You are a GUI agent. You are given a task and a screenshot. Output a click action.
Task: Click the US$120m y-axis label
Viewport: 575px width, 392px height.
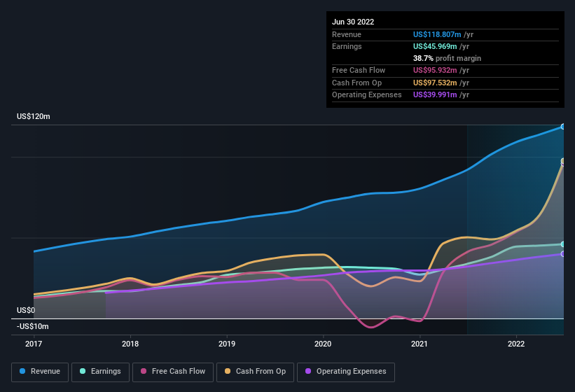(34, 116)
